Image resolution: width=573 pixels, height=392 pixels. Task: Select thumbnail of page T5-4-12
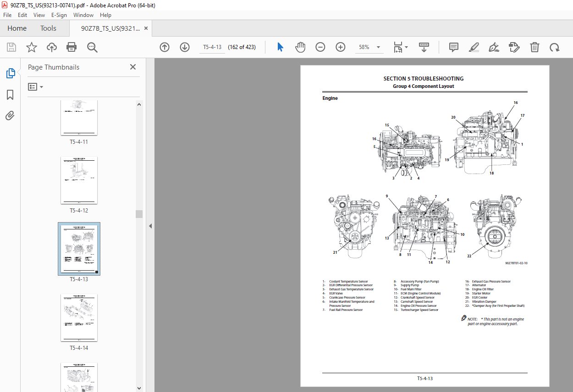click(x=79, y=180)
